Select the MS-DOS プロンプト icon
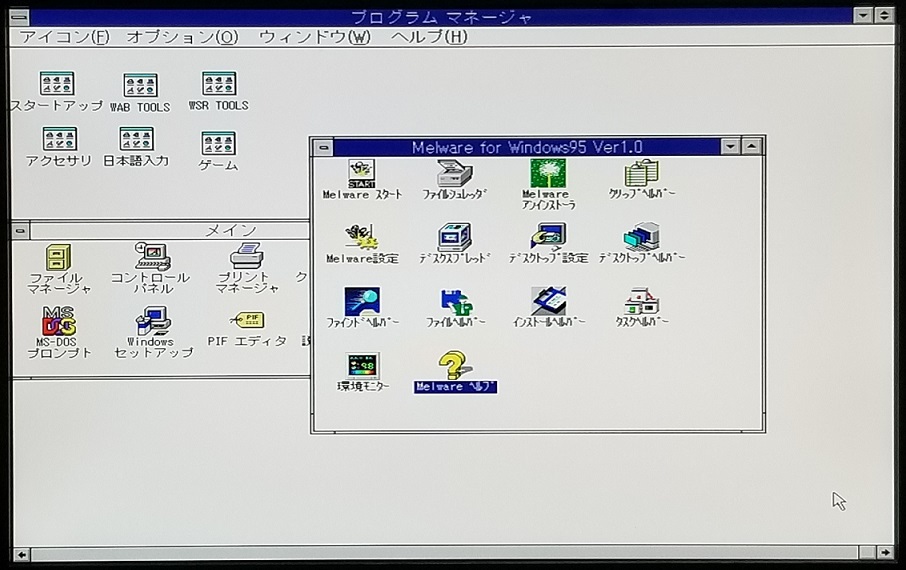The height and width of the screenshot is (570, 906). pyautogui.click(x=59, y=321)
